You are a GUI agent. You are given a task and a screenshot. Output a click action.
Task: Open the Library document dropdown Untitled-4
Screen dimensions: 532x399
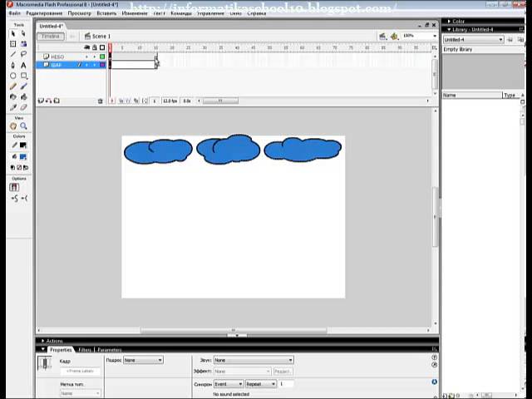473,40
